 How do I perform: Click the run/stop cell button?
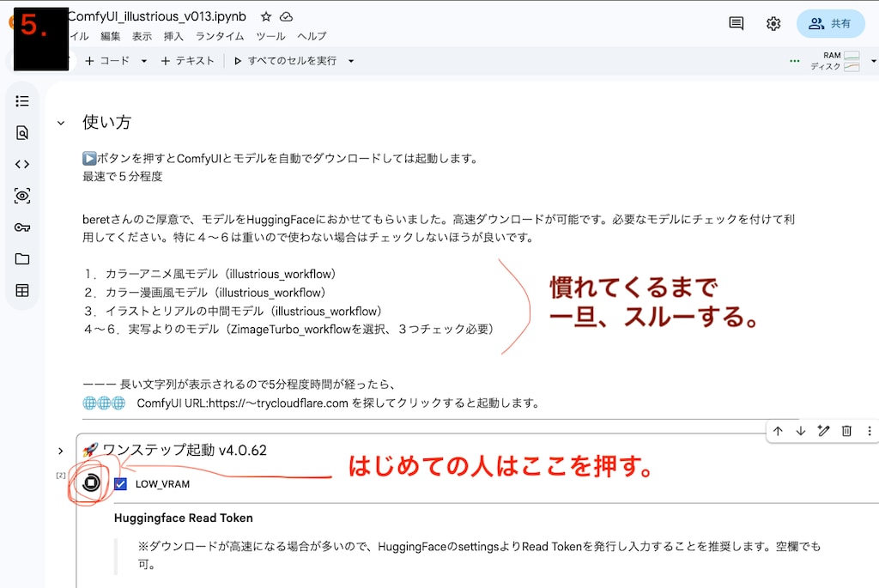tap(91, 482)
